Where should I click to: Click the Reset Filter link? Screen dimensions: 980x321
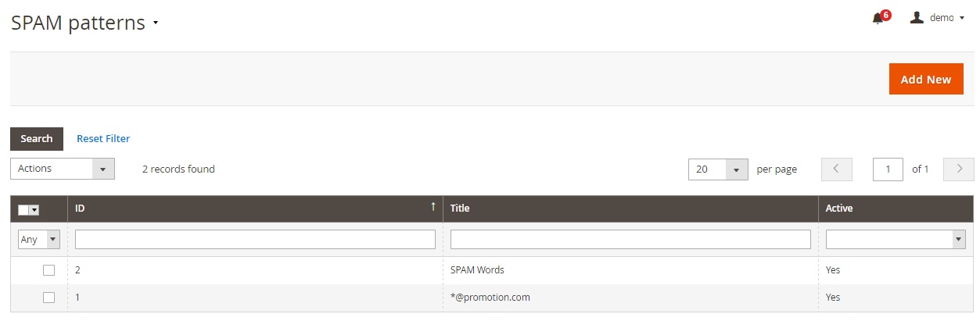point(103,139)
